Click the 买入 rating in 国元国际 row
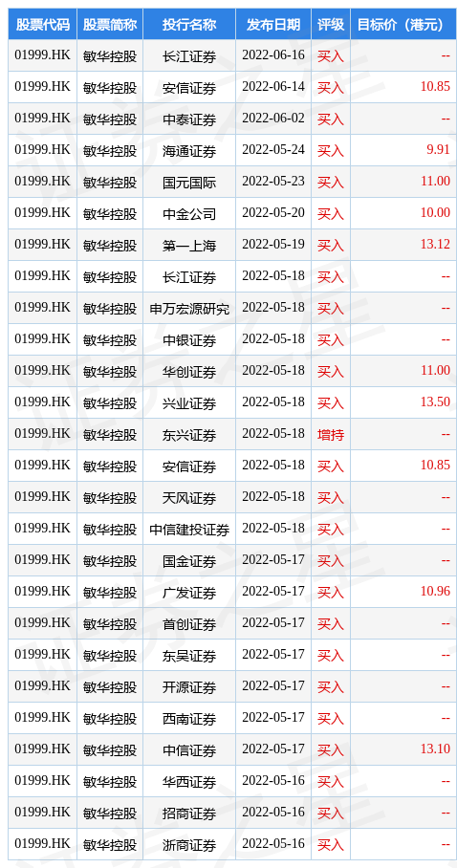This screenshot has height=868, width=457. click(331, 183)
